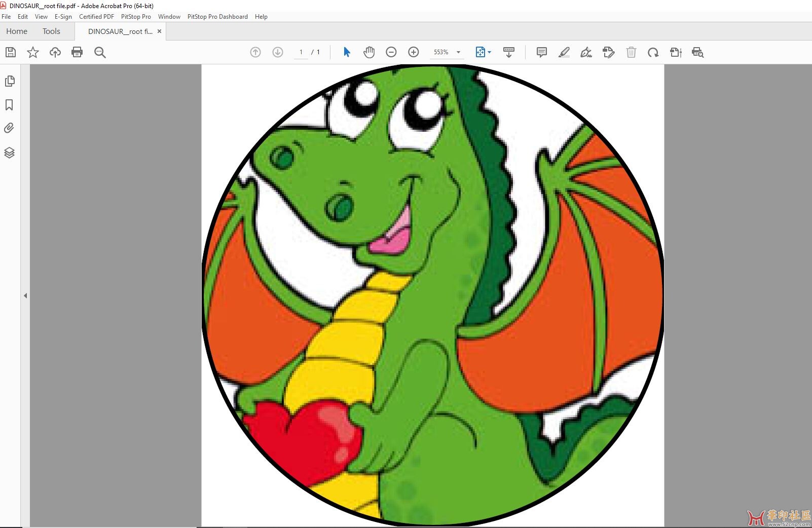
Task: Open the Help menu
Action: click(x=261, y=17)
